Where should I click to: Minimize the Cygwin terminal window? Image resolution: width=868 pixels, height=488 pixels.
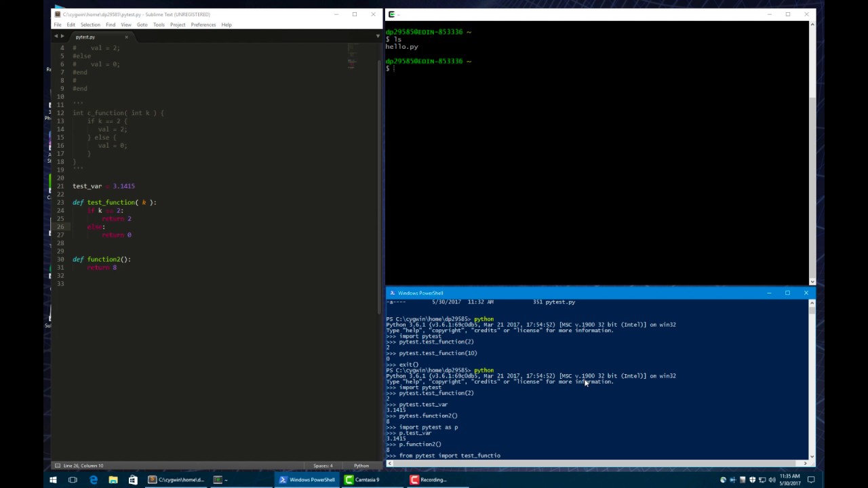[x=769, y=14]
